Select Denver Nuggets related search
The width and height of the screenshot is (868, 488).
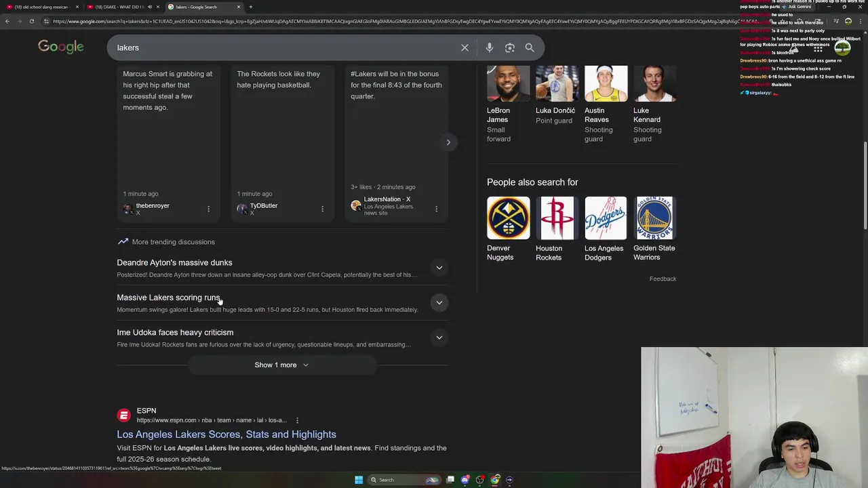coord(508,229)
